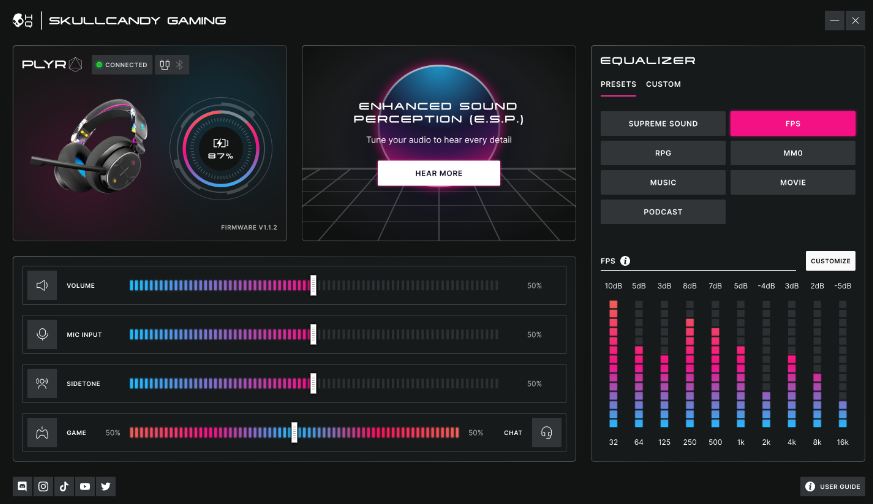Open the Twitter social link
873x504 pixels.
106,486
